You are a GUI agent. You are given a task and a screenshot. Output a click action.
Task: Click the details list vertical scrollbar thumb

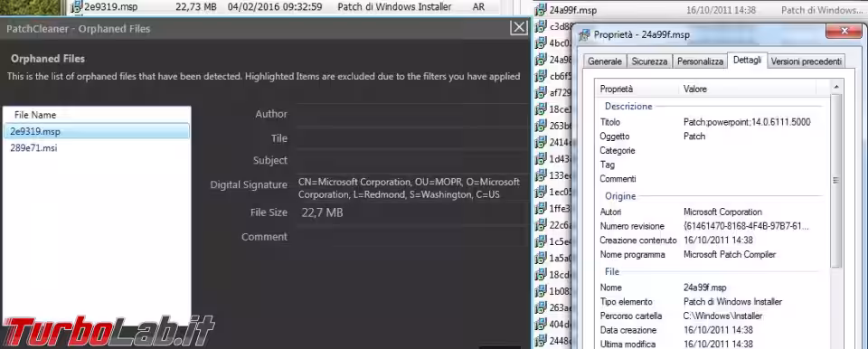click(x=835, y=180)
